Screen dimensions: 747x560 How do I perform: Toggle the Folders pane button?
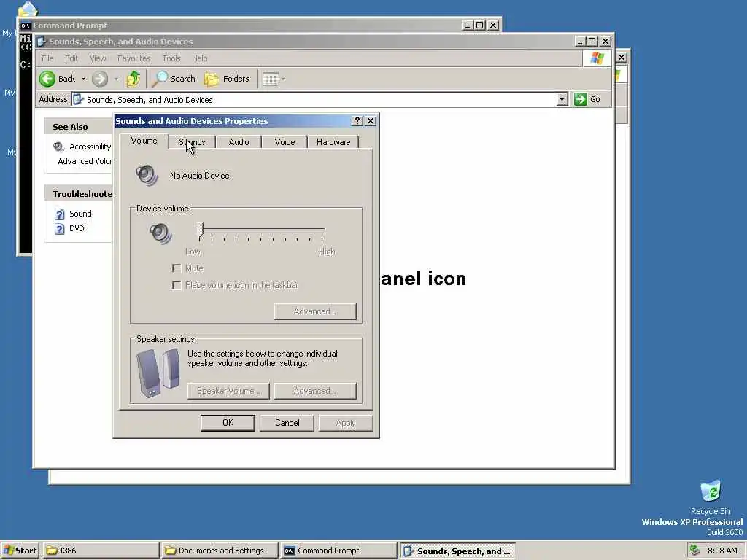point(227,79)
